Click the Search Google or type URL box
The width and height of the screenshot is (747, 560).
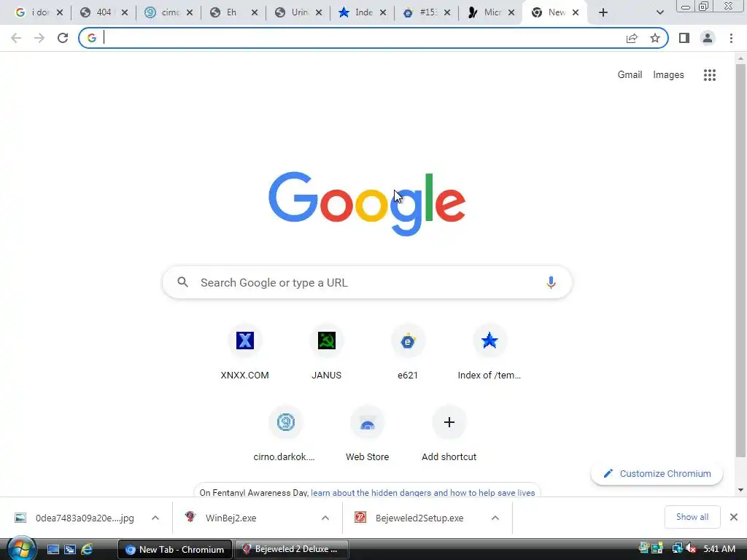tap(367, 282)
